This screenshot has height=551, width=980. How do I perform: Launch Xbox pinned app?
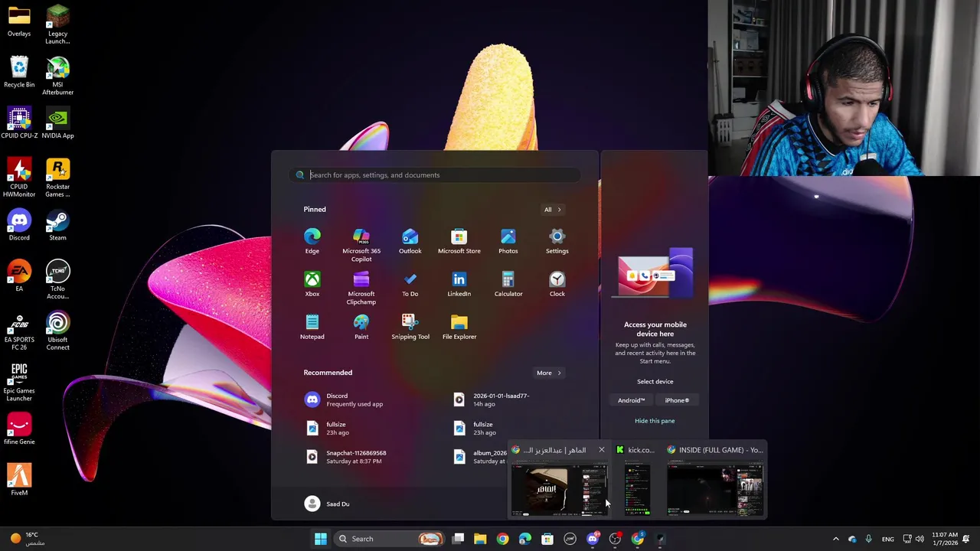(312, 284)
